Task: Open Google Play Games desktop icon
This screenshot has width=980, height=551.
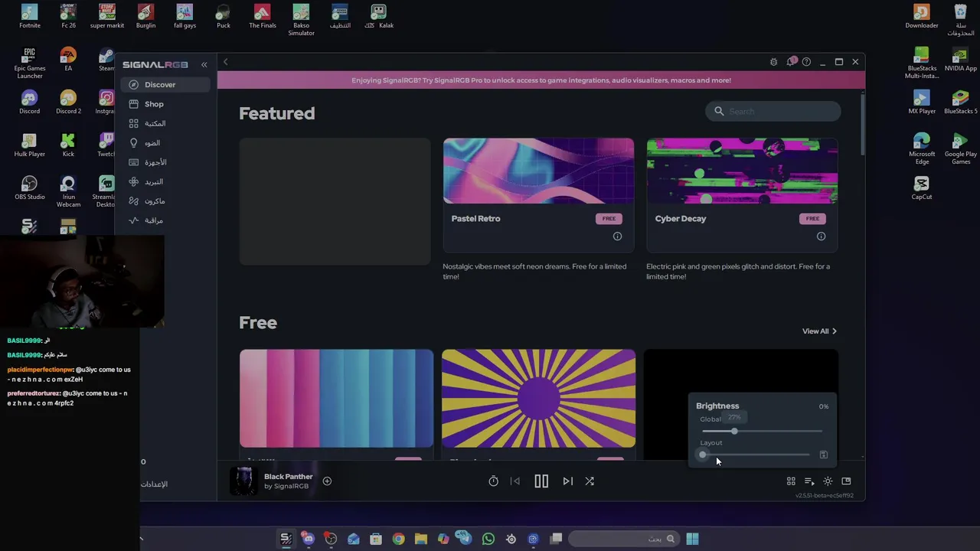Action: tap(960, 149)
